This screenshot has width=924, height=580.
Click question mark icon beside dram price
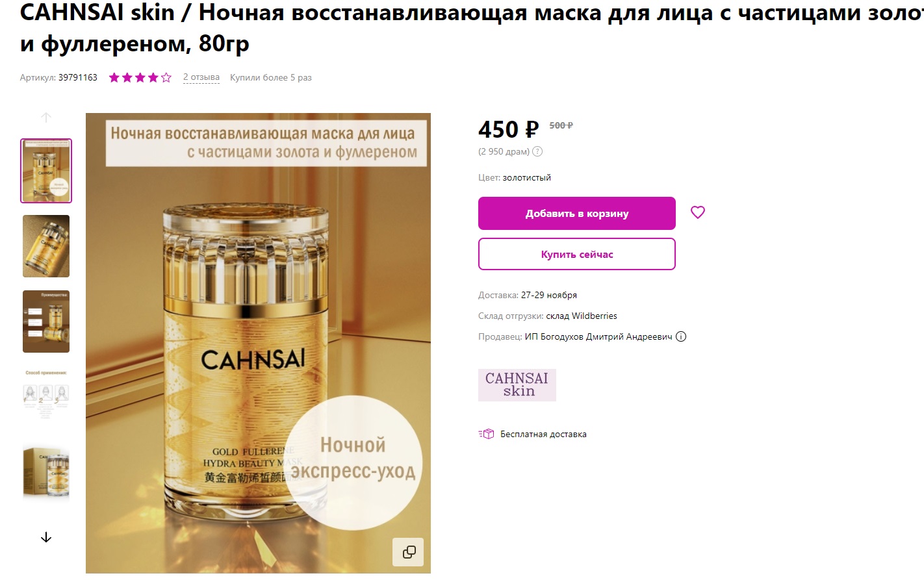click(537, 151)
